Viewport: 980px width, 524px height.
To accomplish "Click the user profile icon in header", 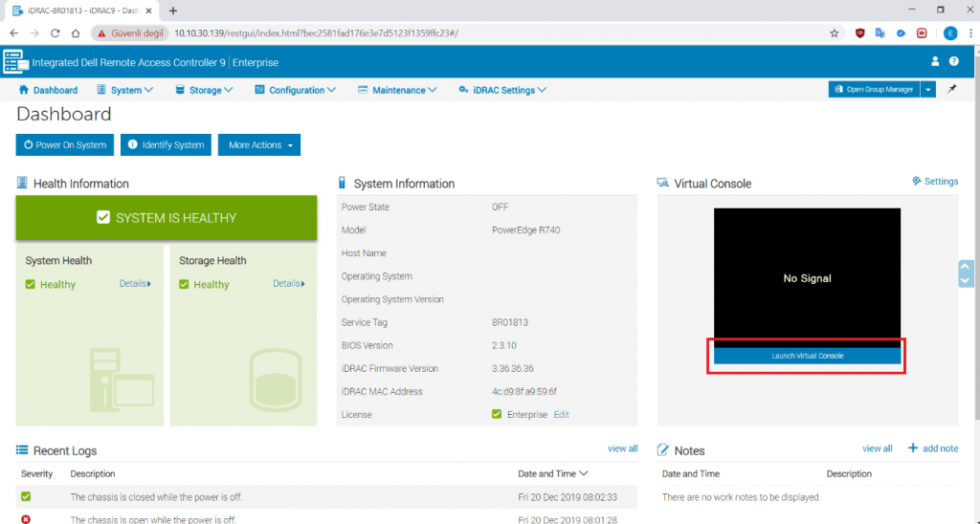I will tap(936, 61).
